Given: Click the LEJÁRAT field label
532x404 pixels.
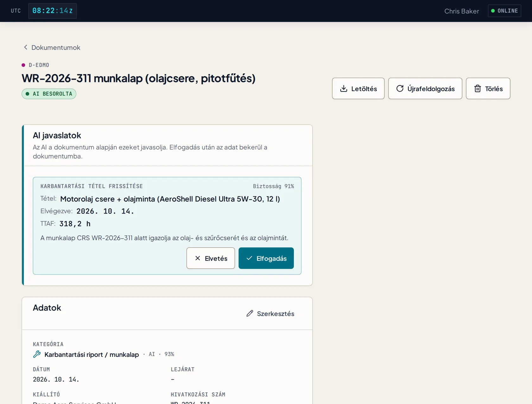Looking at the screenshot, I should [183, 369].
